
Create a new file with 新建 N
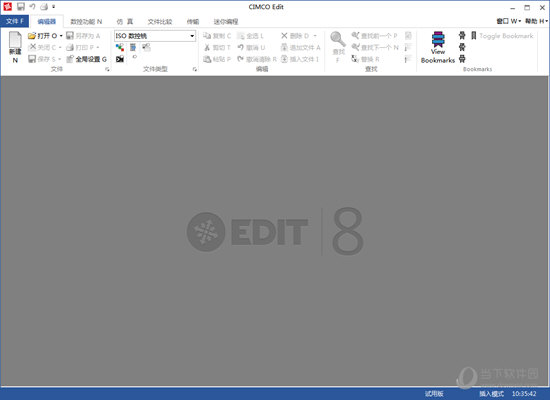(x=15, y=47)
